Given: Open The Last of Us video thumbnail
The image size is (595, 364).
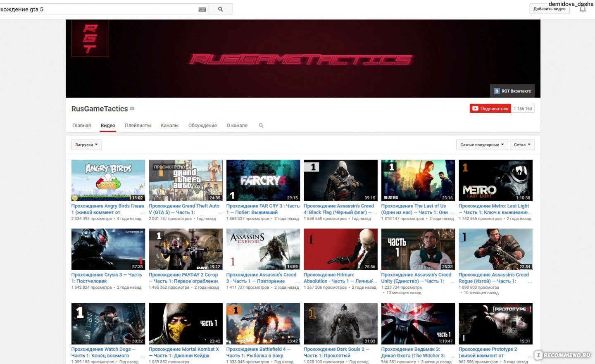Looking at the screenshot, I should coord(418,181).
